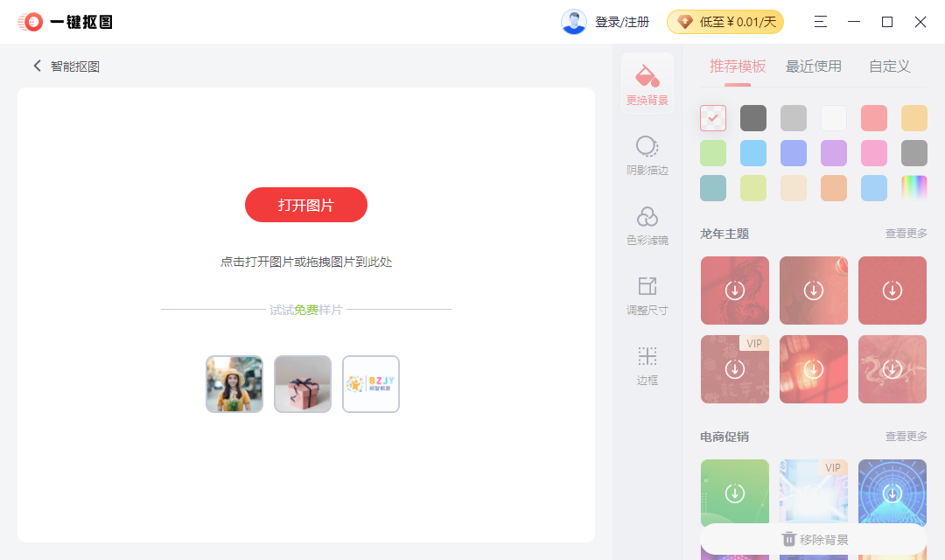Open the 阴影描边 (shadow/stroke) panel
The image size is (945, 560).
coord(647,154)
